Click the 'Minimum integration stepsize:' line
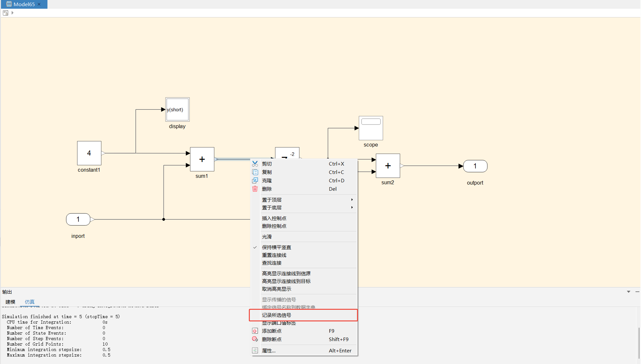 pos(44,350)
